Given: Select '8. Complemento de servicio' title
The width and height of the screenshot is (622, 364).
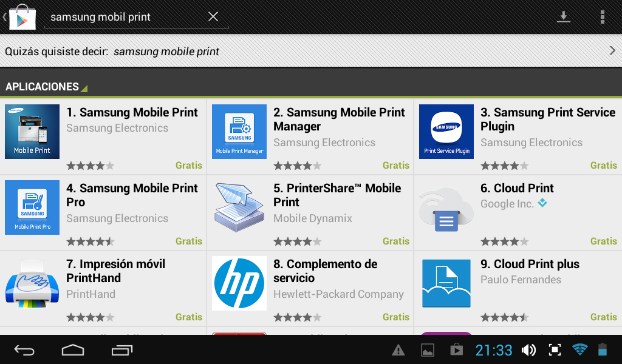Looking at the screenshot, I should [x=326, y=271].
